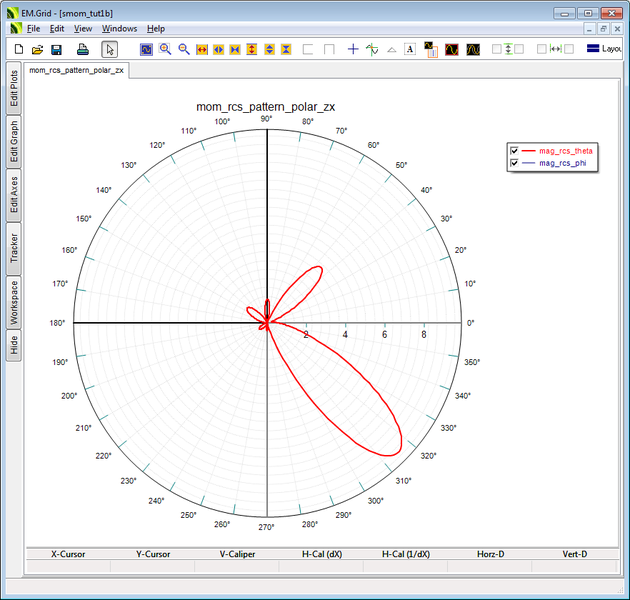Toggle the mag_rcs_phi trace checkbox

515,163
